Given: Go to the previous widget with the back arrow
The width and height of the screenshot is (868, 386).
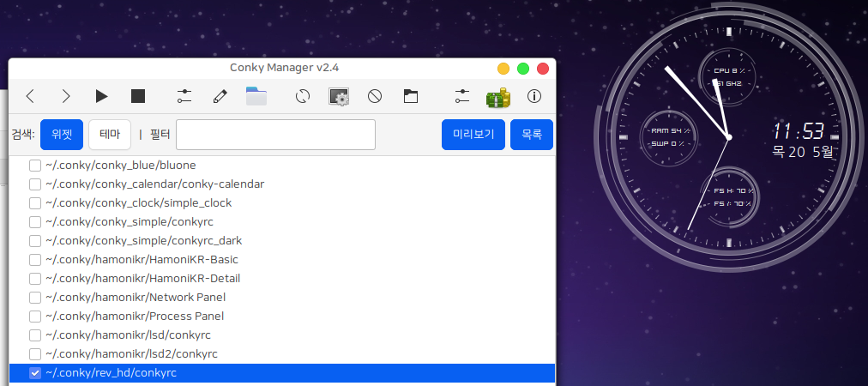Looking at the screenshot, I should (30, 96).
